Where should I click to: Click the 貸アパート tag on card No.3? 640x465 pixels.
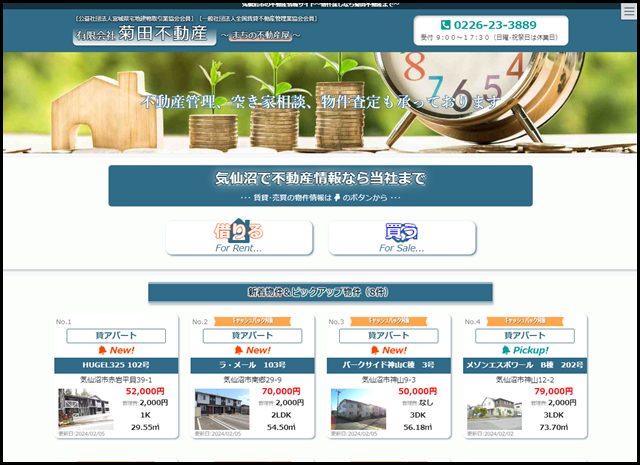point(389,336)
